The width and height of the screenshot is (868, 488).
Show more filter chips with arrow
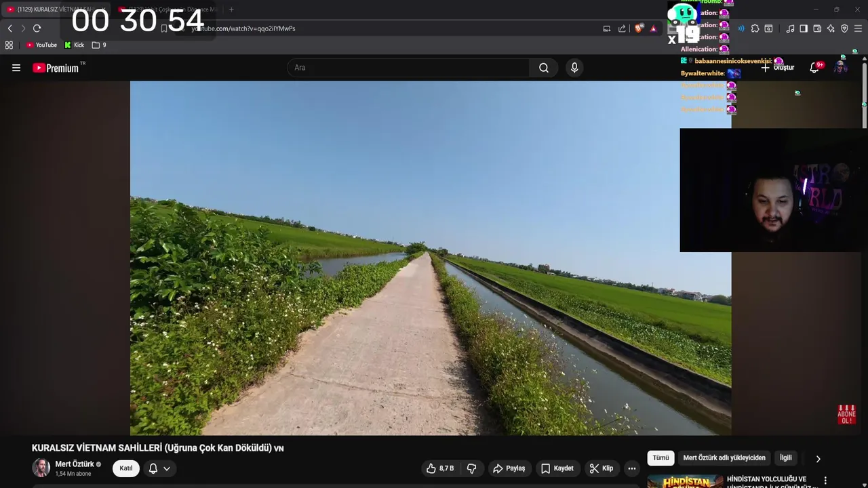pyautogui.click(x=818, y=459)
